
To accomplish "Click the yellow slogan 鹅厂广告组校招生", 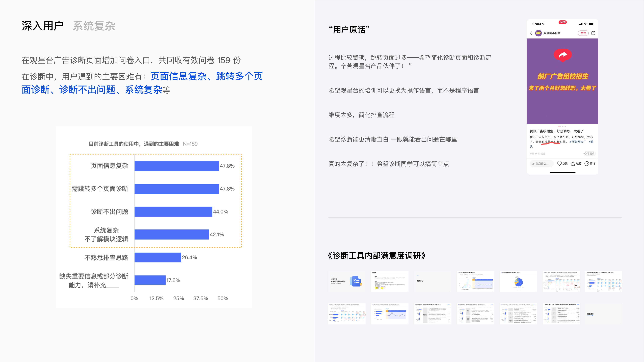I will point(563,76).
